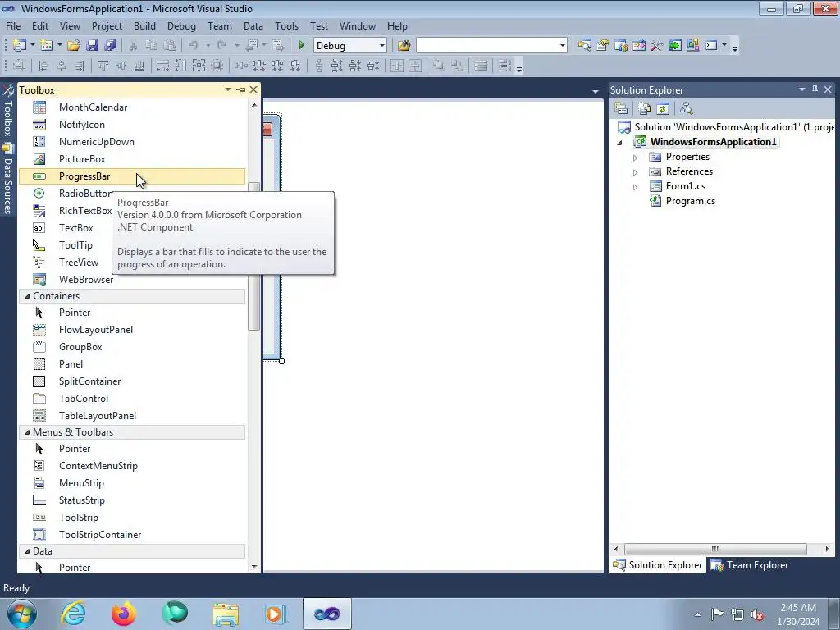Select the NotifyIcon control in the Toolbox
Screen dimensions: 840x630
[x=132, y=125]
